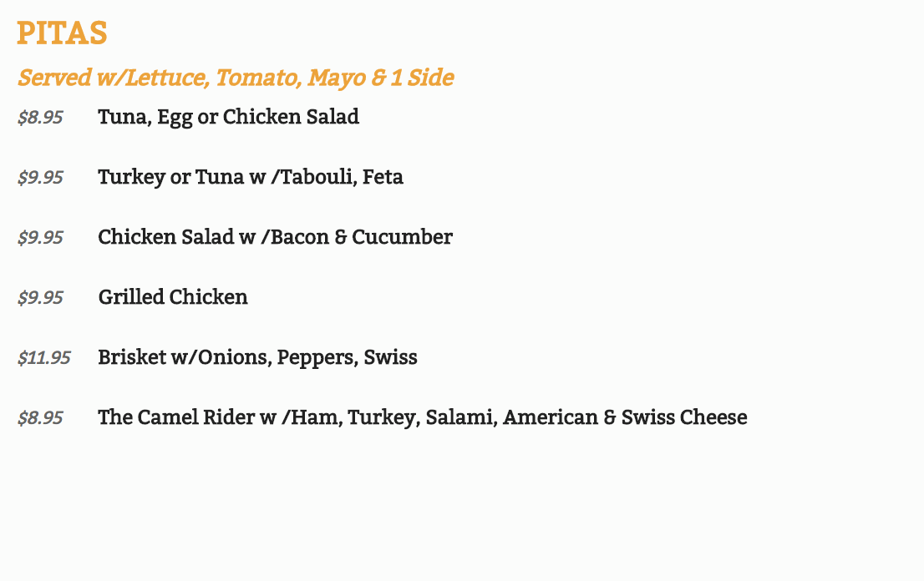Click the word "Feta"

coord(383,177)
